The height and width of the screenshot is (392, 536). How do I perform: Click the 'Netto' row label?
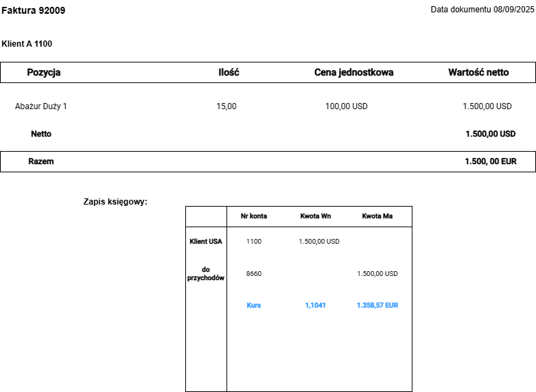(41, 134)
